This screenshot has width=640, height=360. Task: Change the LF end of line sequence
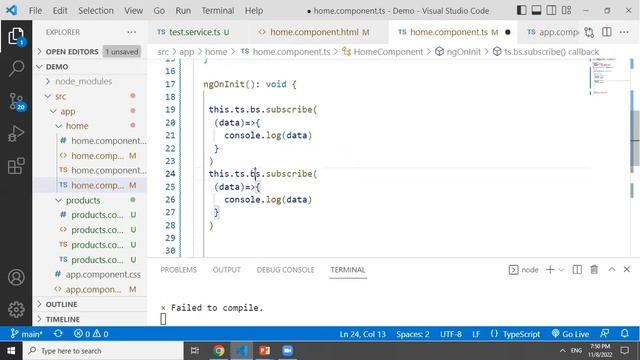point(476,334)
